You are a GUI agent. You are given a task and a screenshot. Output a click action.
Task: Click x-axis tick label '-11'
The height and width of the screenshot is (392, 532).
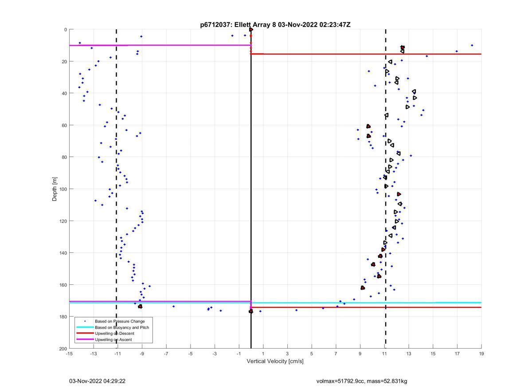point(117,353)
